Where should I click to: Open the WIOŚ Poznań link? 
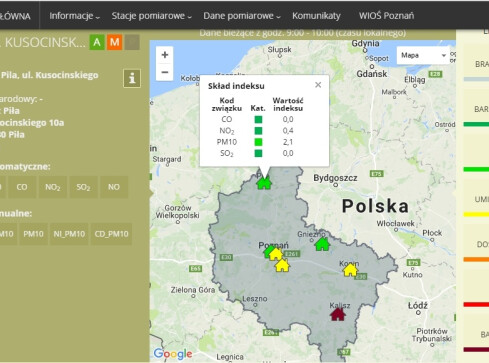pyautogui.click(x=386, y=16)
